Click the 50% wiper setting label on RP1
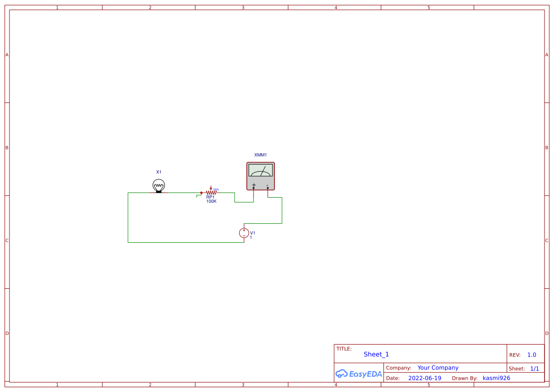The image size is (554, 392). pos(216,189)
